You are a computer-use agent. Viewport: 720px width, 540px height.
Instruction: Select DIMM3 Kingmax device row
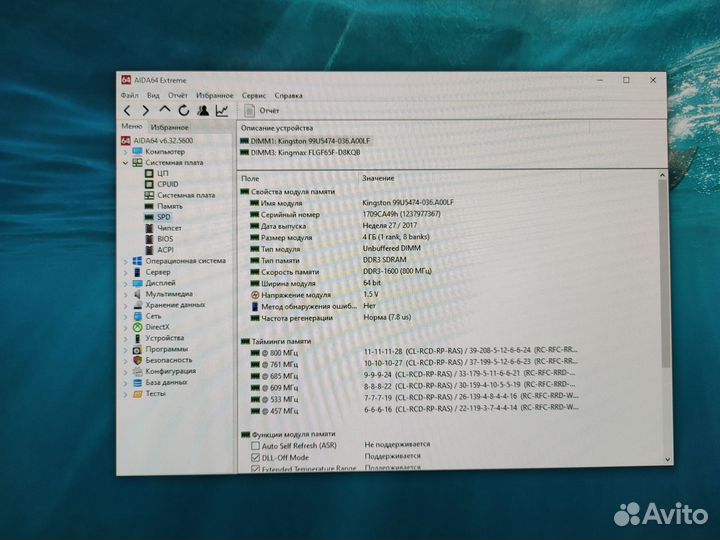coord(300,152)
